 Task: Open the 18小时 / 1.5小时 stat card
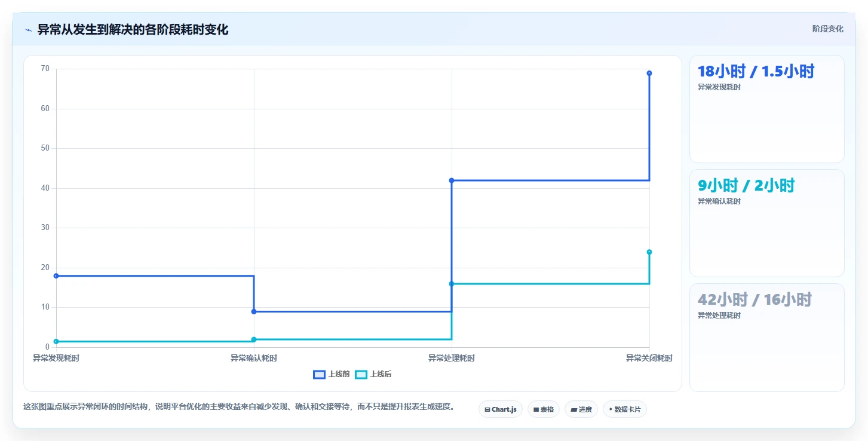(x=767, y=109)
